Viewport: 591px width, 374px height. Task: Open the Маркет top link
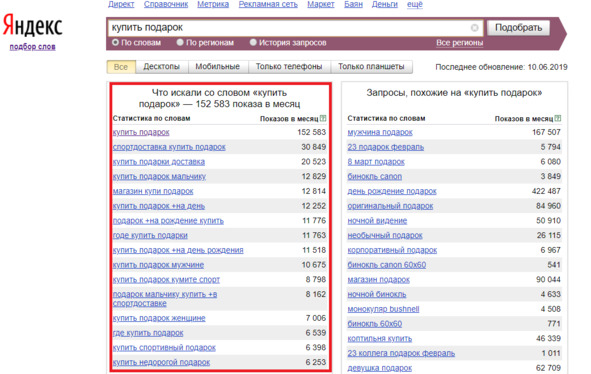tap(321, 4)
